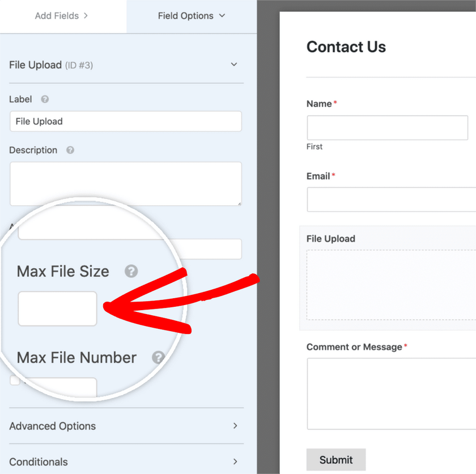Toggle the small checkbox near Max File Number

coord(15,380)
